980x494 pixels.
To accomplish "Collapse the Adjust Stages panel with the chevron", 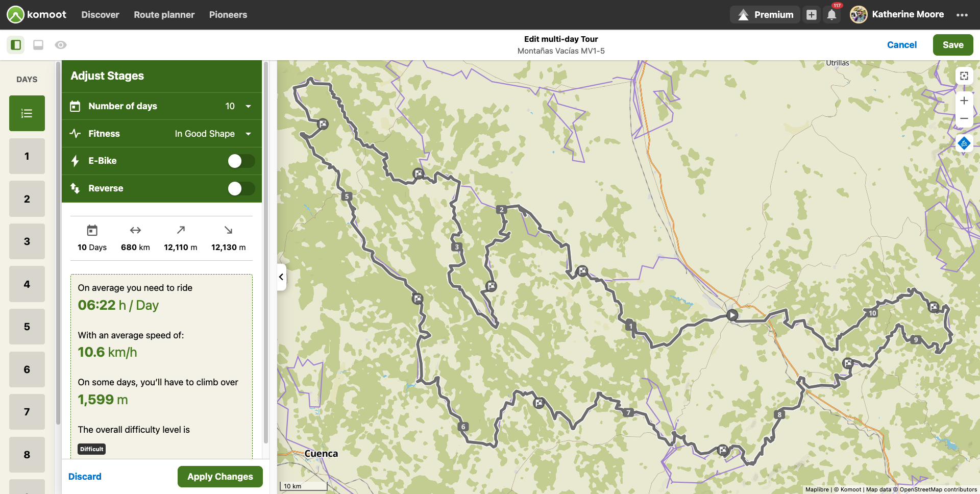I will coord(281,277).
